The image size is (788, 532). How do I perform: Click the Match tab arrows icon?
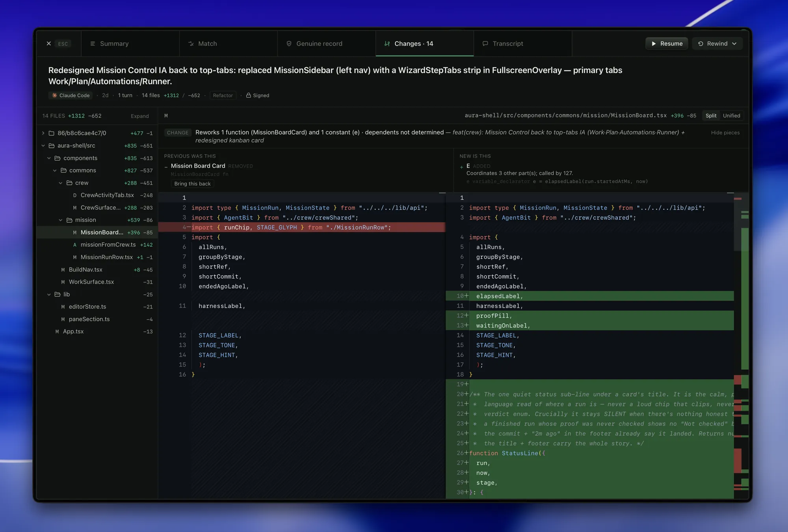[191, 44]
